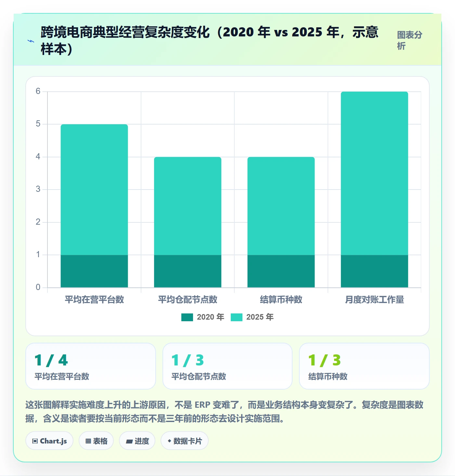Click the y-axis value 6
This screenshot has width=455, height=476.
coord(38,91)
